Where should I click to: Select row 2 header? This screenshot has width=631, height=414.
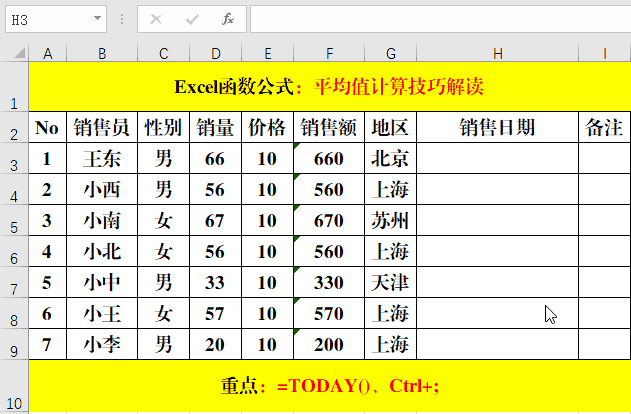pos(14,127)
